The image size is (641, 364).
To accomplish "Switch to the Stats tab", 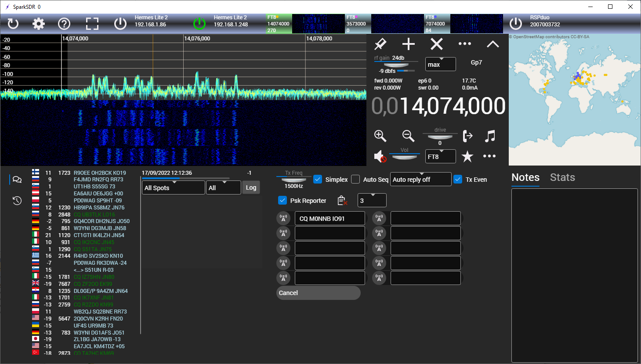I will click(x=562, y=177).
